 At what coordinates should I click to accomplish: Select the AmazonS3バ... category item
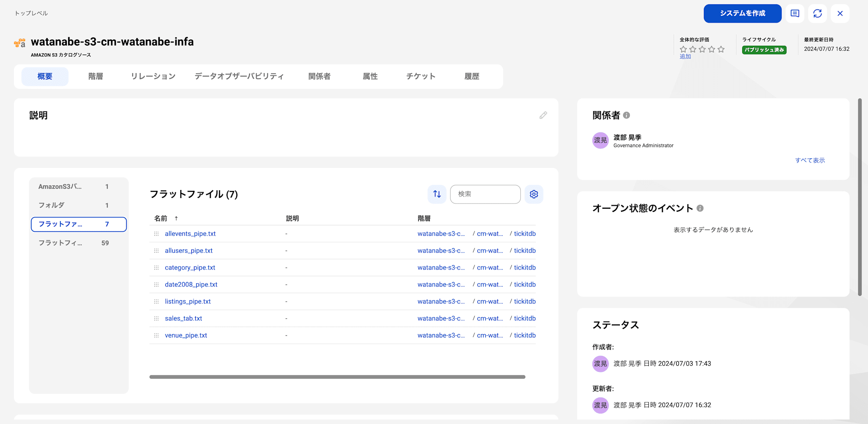pos(79,187)
